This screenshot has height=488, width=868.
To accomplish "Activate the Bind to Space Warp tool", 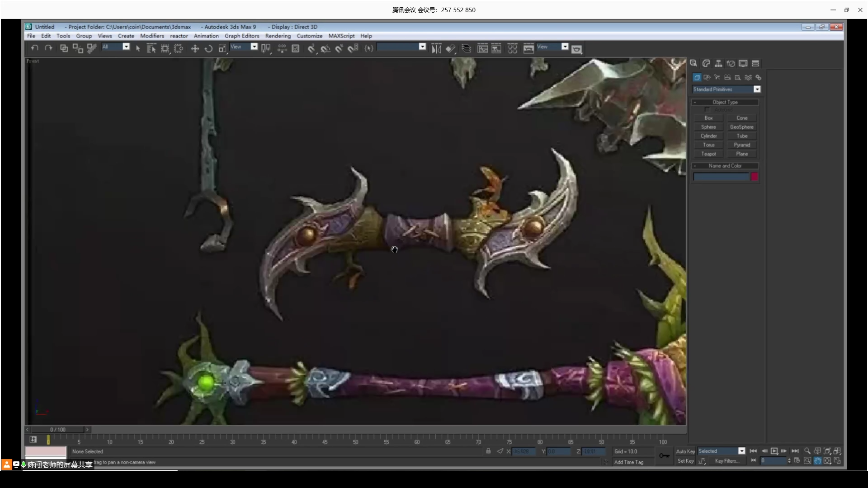I will [92, 48].
